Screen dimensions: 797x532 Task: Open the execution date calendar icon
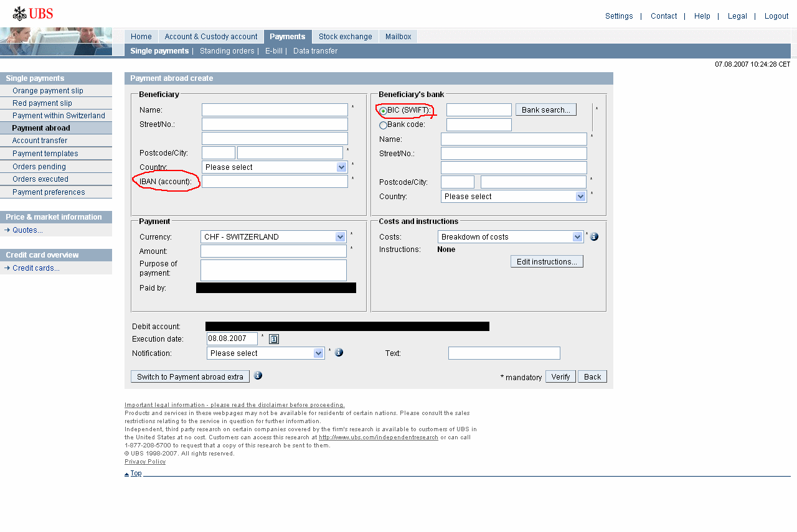coord(274,339)
